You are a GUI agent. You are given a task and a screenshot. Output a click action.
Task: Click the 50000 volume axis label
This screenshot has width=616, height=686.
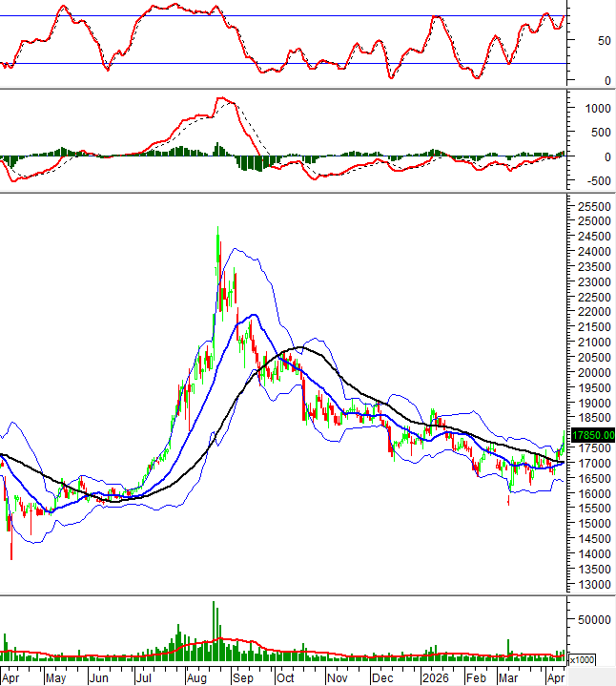(x=594, y=619)
